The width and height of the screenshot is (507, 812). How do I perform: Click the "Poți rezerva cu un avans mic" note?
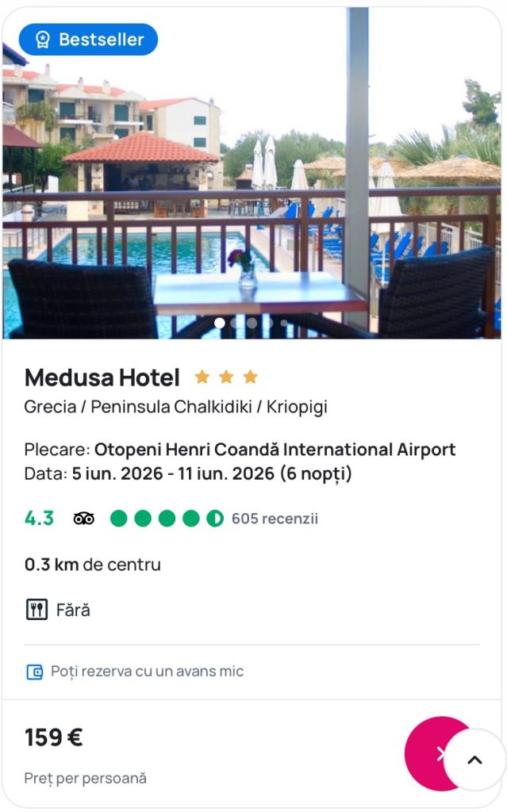pyautogui.click(x=147, y=672)
